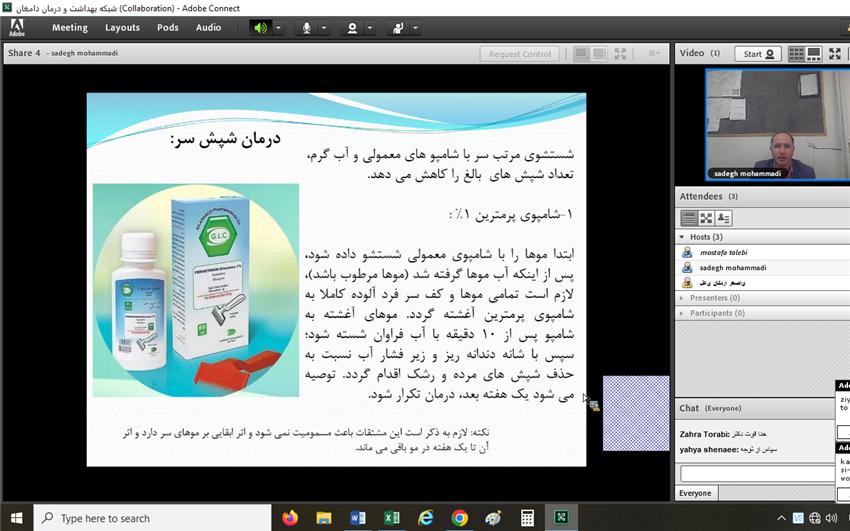Select the Attendee list view icon
The height and width of the screenshot is (531, 850).
[688, 218]
